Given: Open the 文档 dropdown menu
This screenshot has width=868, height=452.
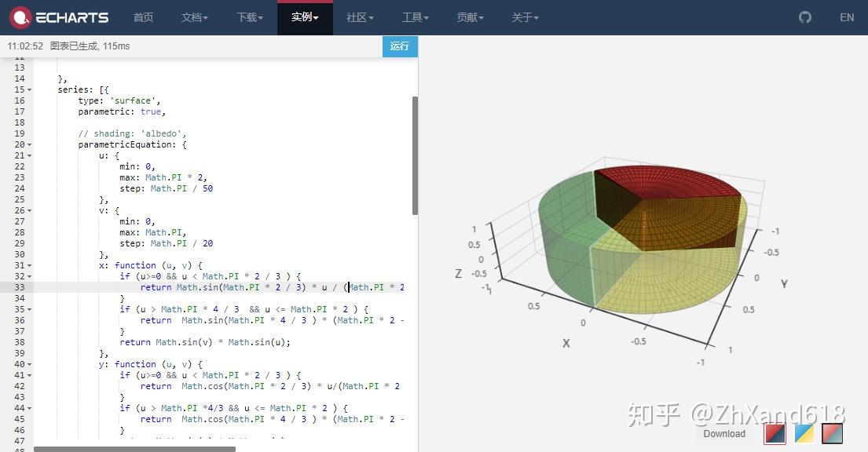Looking at the screenshot, I should point(194,16).
